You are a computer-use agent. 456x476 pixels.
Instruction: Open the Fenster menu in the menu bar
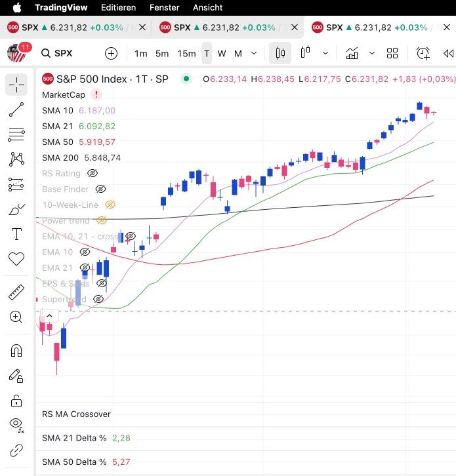coord(164,7)
